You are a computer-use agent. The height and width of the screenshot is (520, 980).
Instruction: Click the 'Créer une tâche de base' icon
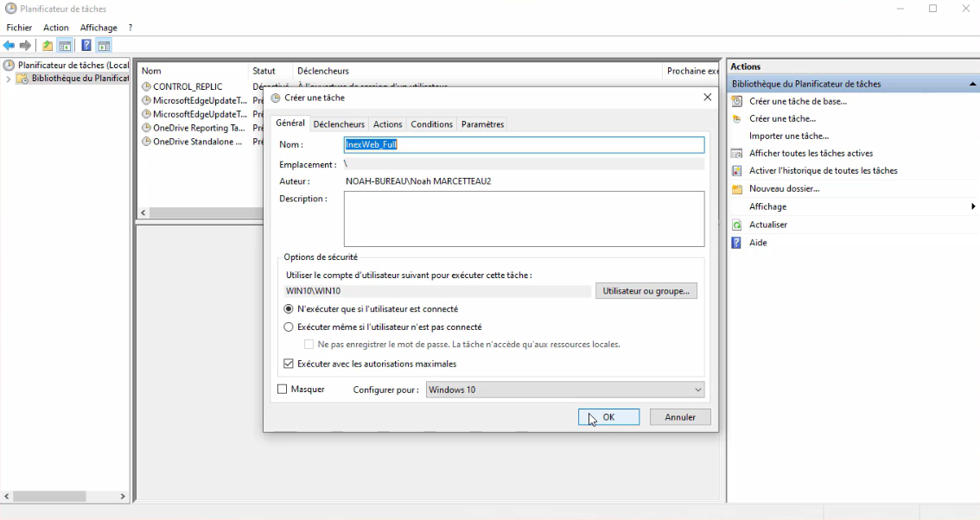[737, 101]
